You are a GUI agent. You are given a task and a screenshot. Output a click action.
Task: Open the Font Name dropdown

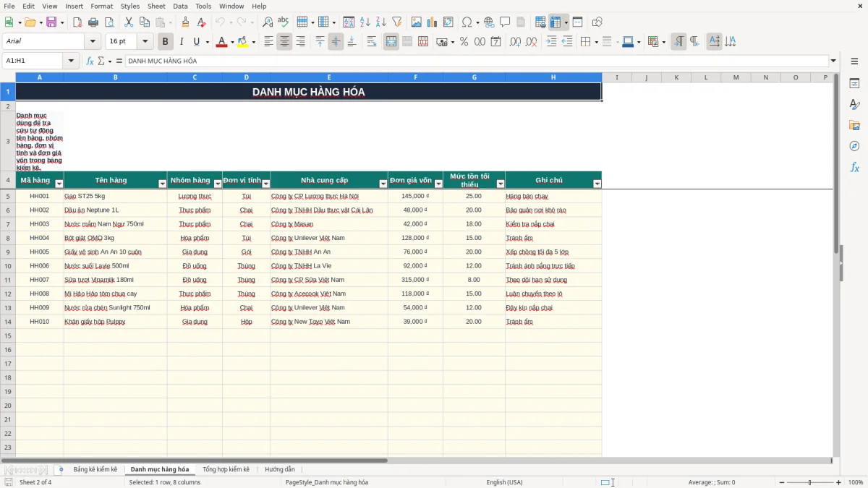coord(93,42)
